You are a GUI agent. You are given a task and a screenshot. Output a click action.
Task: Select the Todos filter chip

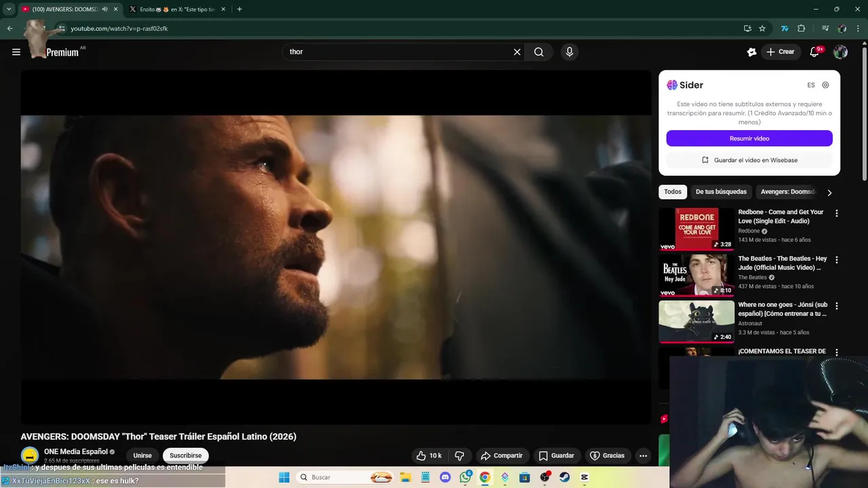pos(673,192)
